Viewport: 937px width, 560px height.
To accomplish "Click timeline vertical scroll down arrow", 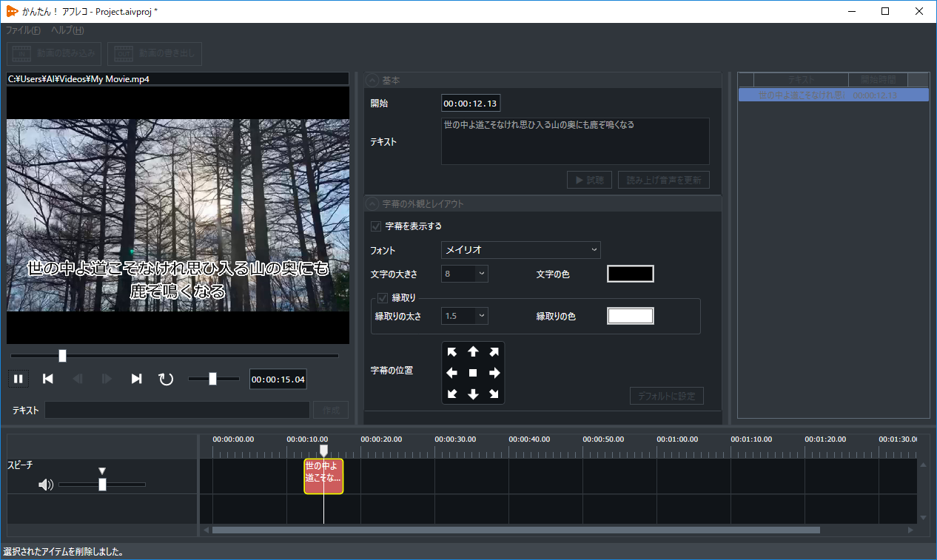I will (x=923, y=517).
